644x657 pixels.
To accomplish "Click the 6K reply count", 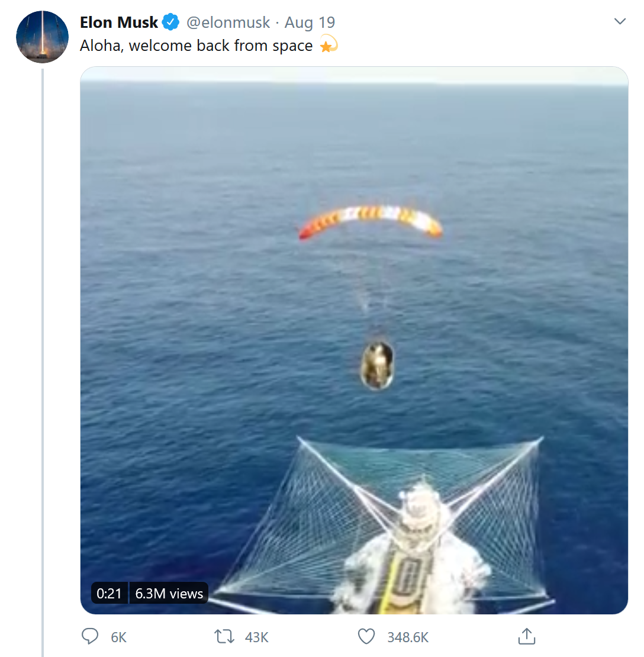I will [x=118, y=637].
